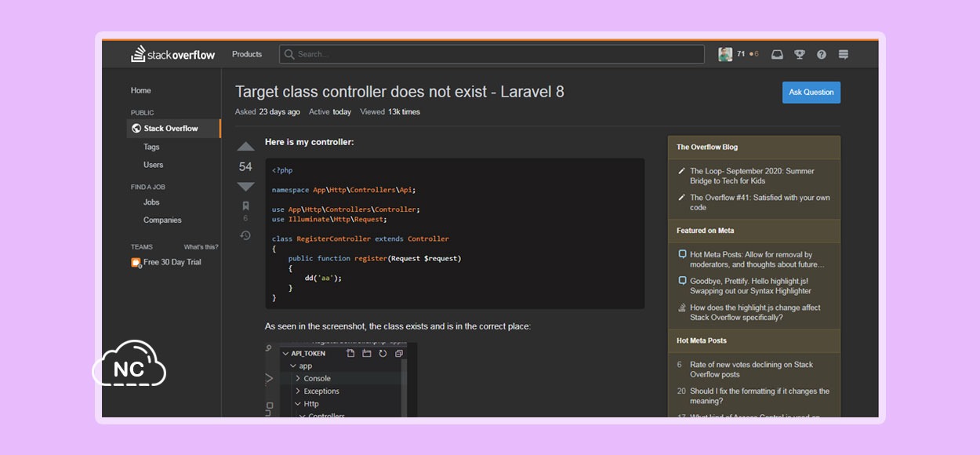The height and width of the screenshot is (455, 980).
Task: Click the New Folder icon in the explorer screenshot
Action: tap(366, 353)
